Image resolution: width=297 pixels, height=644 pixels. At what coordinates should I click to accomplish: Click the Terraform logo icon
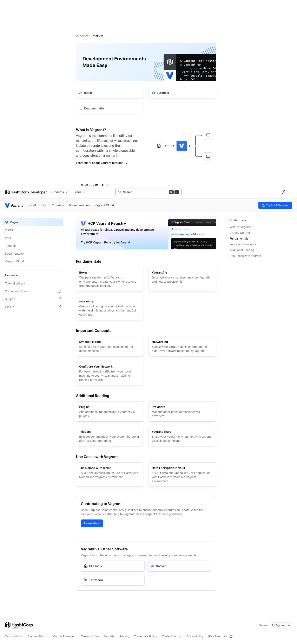[86, 580]
